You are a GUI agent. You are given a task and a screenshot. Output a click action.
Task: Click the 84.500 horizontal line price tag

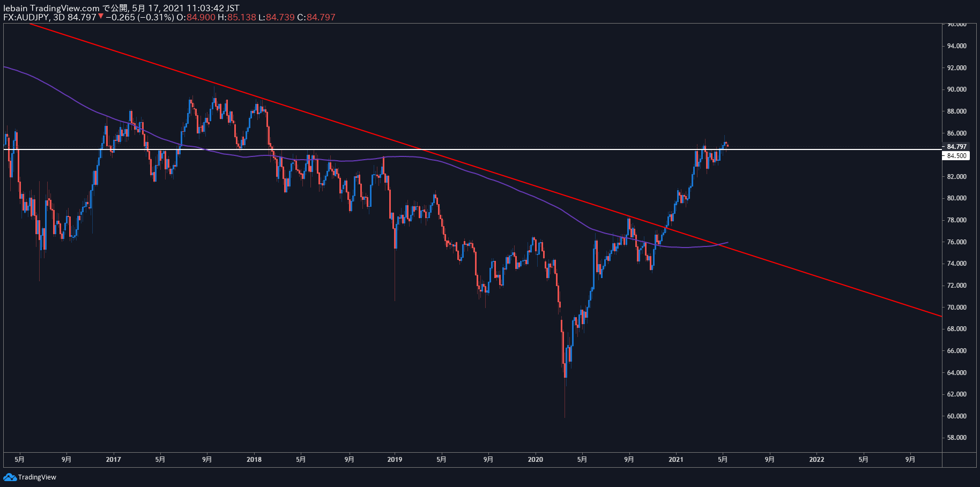[957, 156]
